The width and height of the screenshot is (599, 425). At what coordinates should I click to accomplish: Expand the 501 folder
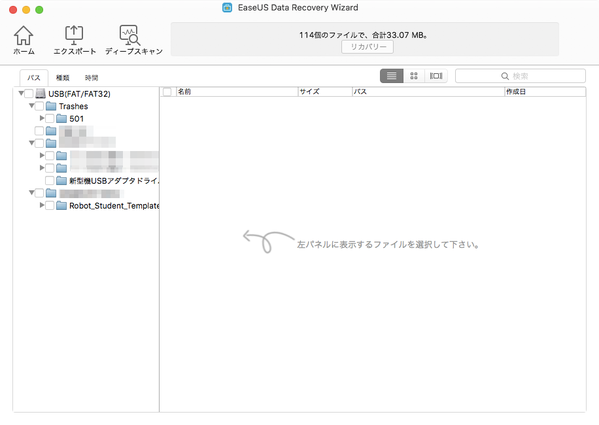click(42, 118)
